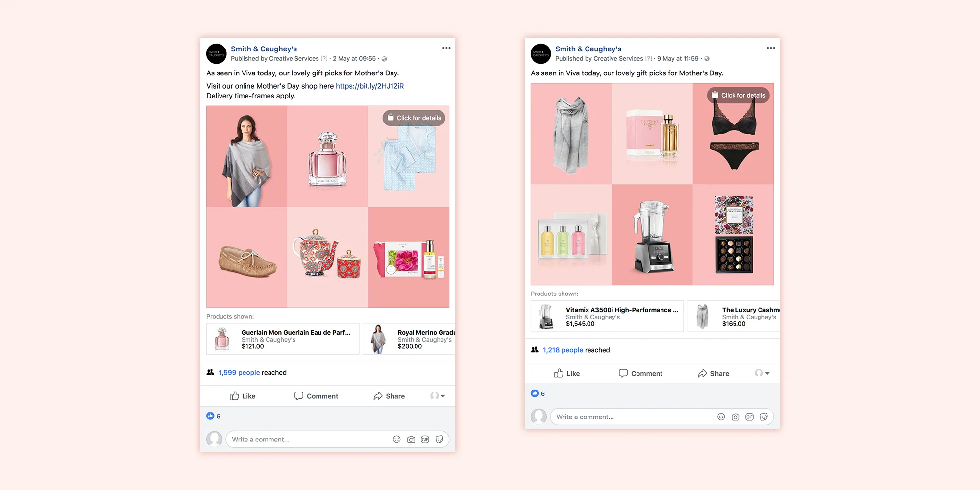Image resolution: width=980 pixels, height=490 pixels.
Task: Click the Share arrow icon on the second post
Action: (701, 373)
